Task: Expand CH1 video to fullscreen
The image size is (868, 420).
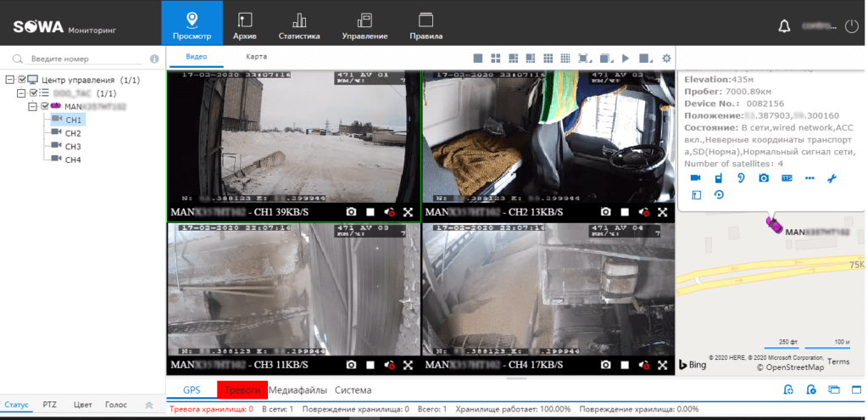Action: [x=408, y=211]
